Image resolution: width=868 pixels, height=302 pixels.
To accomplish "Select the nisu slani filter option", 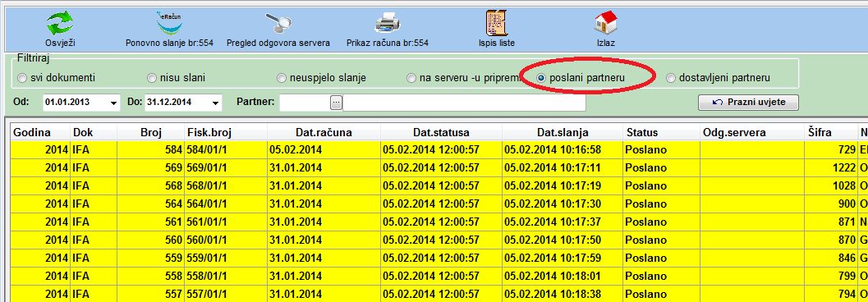I will pyautogui.click(x=152, y=79).
